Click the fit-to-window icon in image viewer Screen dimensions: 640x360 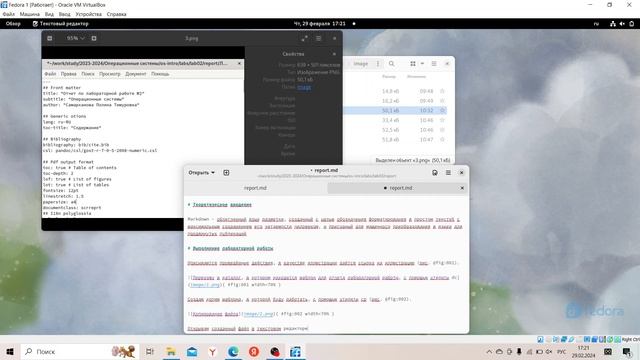94,38
